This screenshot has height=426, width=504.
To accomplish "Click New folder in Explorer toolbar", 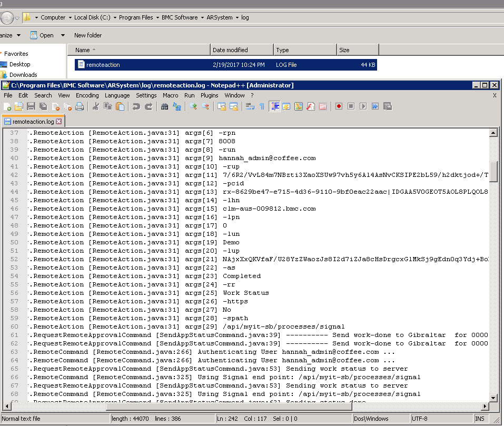I will click(88, 35).
